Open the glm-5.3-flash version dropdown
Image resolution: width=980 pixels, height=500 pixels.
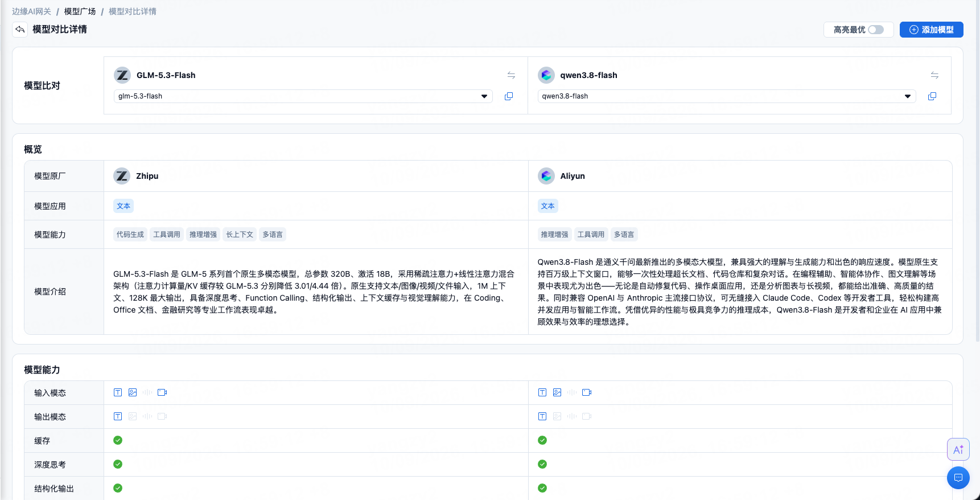tap(303, 96)
